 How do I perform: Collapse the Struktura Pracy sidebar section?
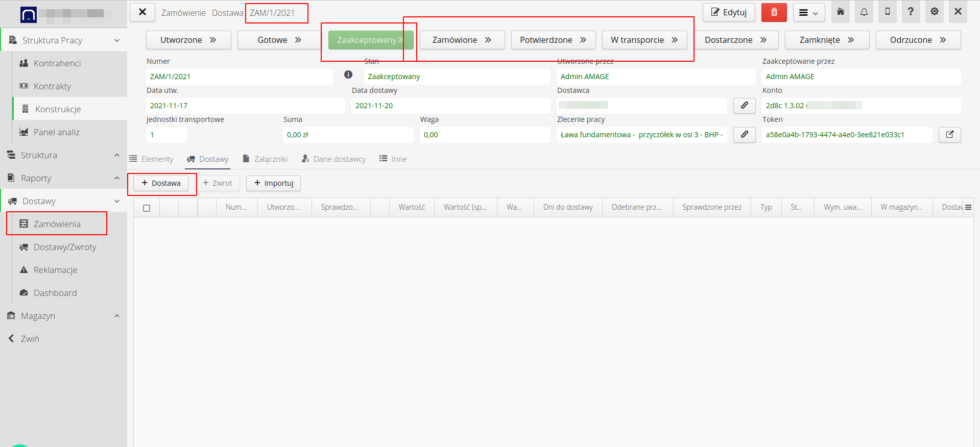point(116,40)
